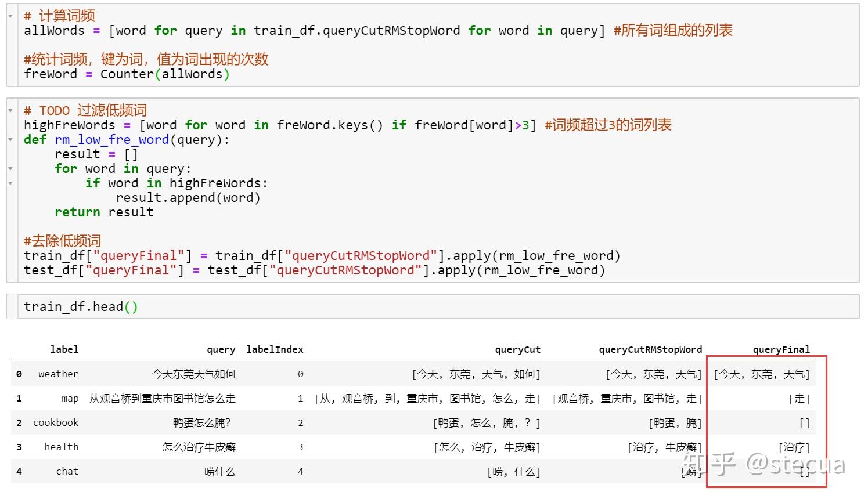Fold the def rm_low_fre_word function

coord(10,139)
